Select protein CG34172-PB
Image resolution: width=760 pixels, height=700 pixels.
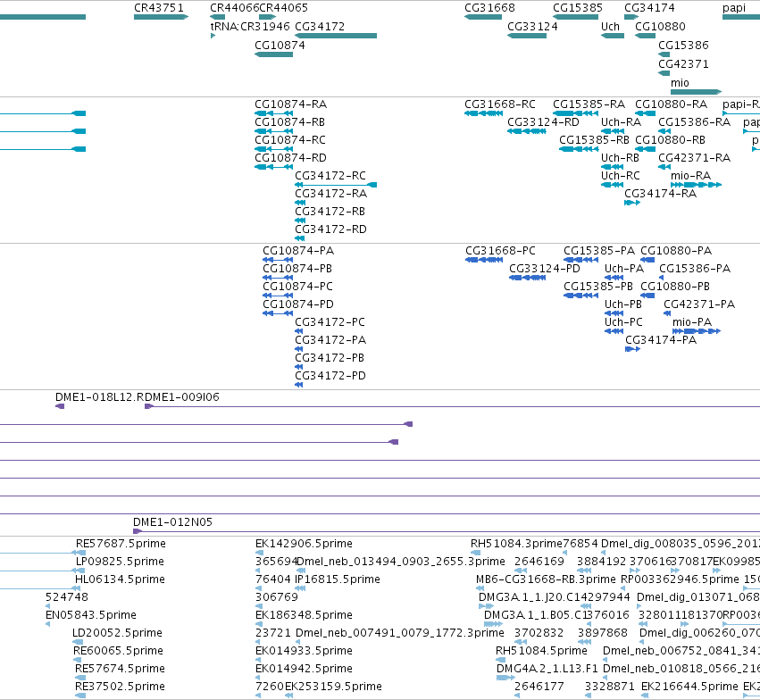(298, 367)
